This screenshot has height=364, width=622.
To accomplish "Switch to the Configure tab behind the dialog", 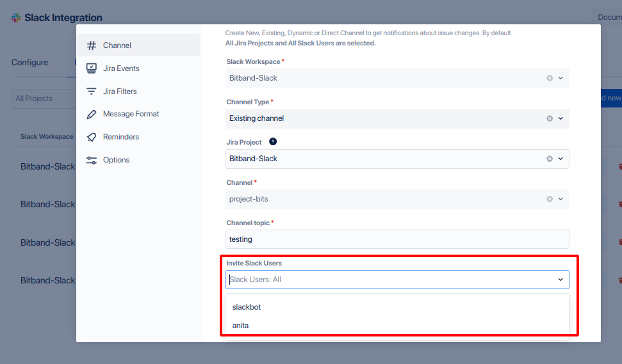I will coord(29,63).
